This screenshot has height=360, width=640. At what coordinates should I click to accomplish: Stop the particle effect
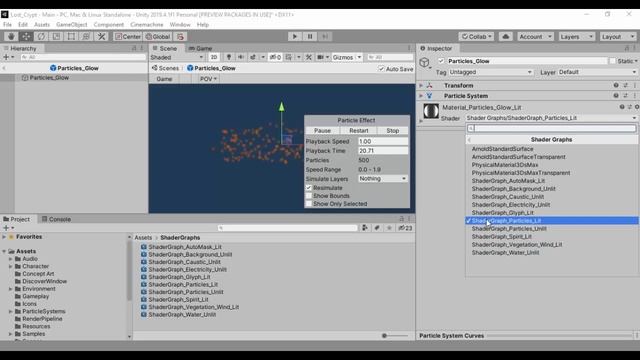tap(392, 131)
